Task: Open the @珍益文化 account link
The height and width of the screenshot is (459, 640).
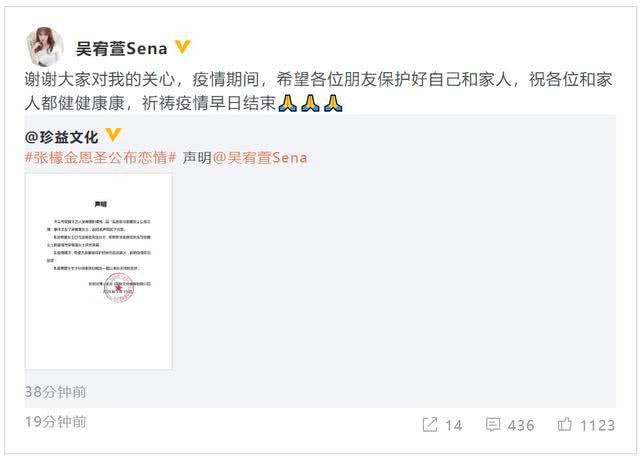Action: pyautogui.click(x=61, y=137)
